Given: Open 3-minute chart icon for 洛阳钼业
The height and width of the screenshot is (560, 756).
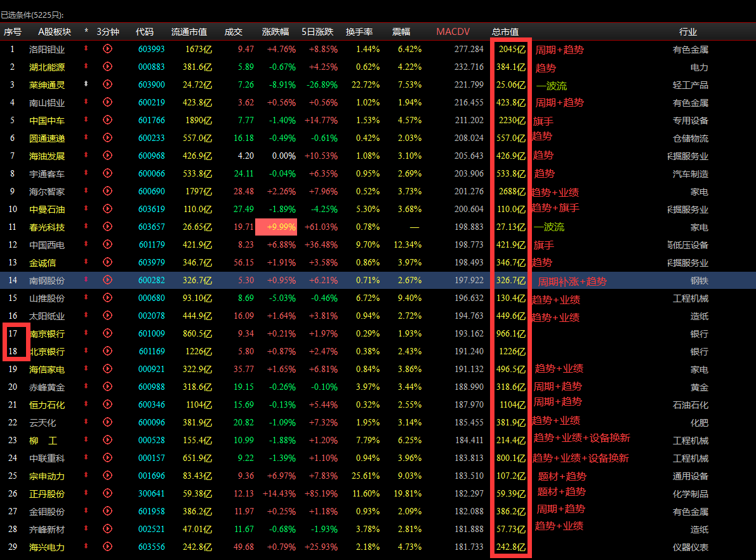Looking at the screenshot, I should [x=107, y=49].
